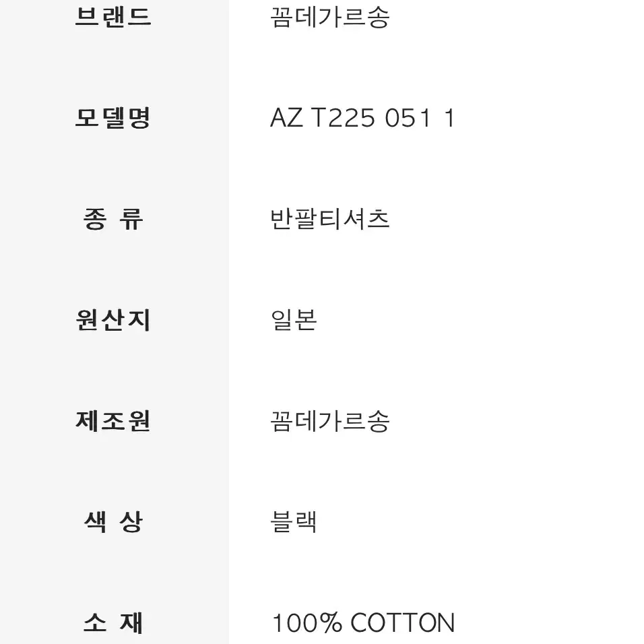Select the 반팔티셔츠 type value
The width and height of the screenshot is (644, 644).
click(x=330, y=219)
